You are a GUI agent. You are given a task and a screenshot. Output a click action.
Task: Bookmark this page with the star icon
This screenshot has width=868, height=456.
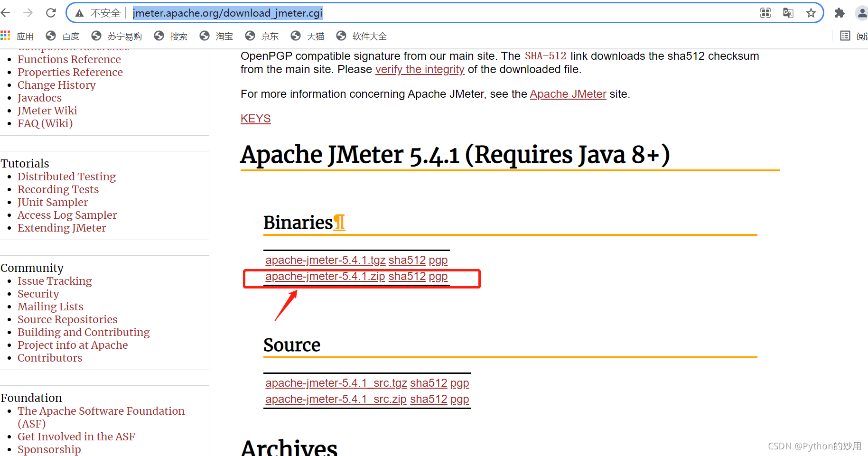811,13
